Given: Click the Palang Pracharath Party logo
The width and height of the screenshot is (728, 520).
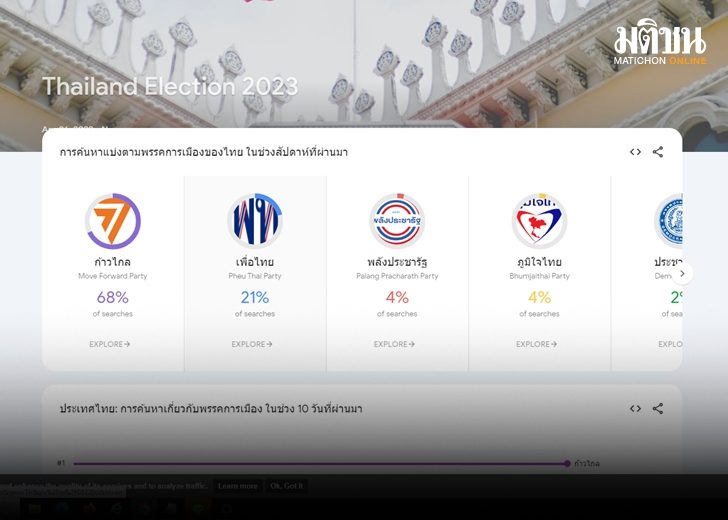Looking at the screenshot, I should point(397,221).
